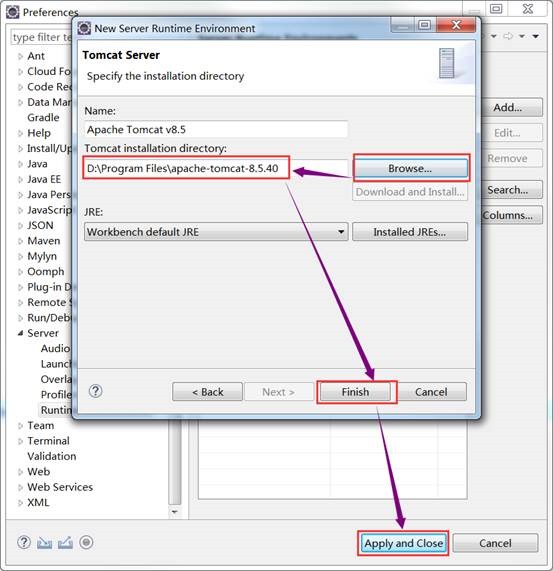Select JSON in the preferences tree

pyautogui.click(x=40, y=225)
